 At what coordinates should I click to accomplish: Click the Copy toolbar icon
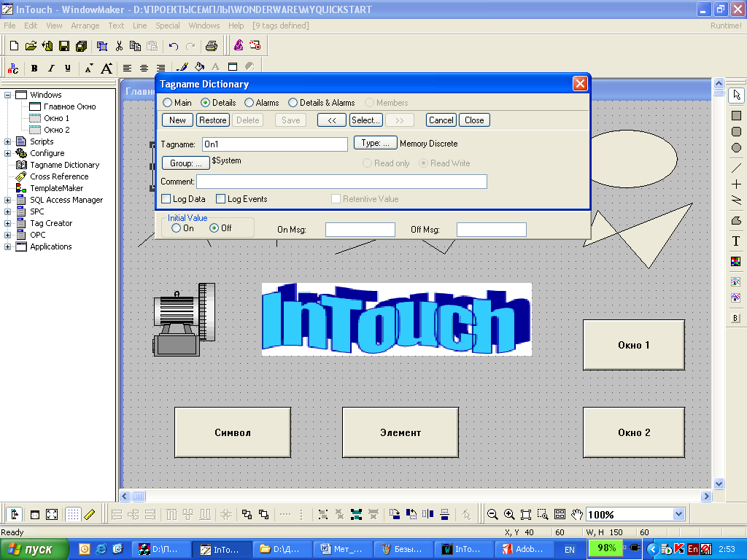[x=135, y=46]
